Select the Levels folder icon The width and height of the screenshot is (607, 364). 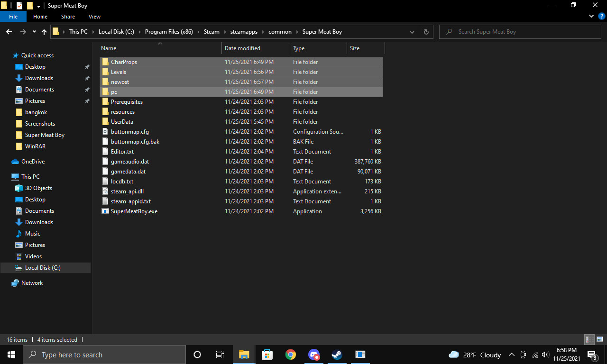[x=105, y=72]
